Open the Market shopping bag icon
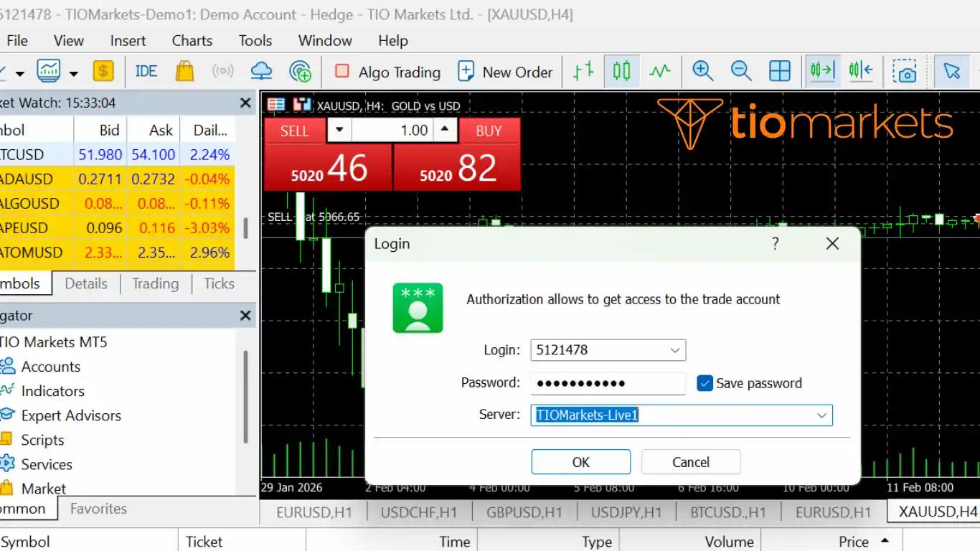The image size is (980, 551). pos(185,71)
